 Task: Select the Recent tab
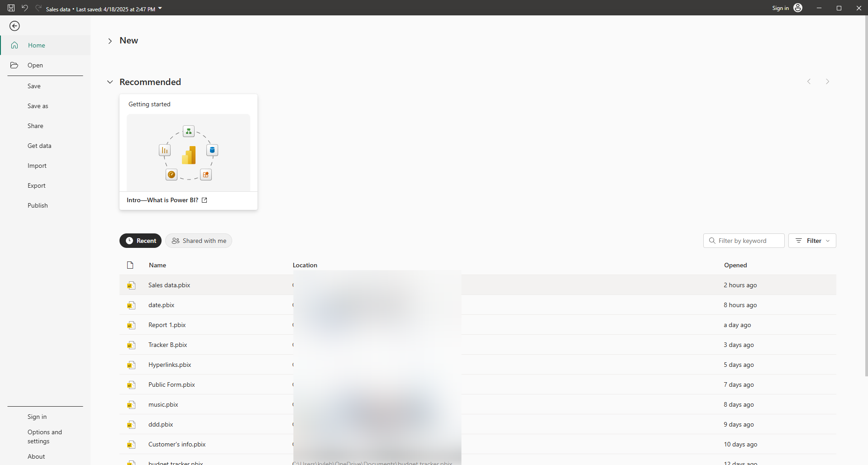coord(140,241)
